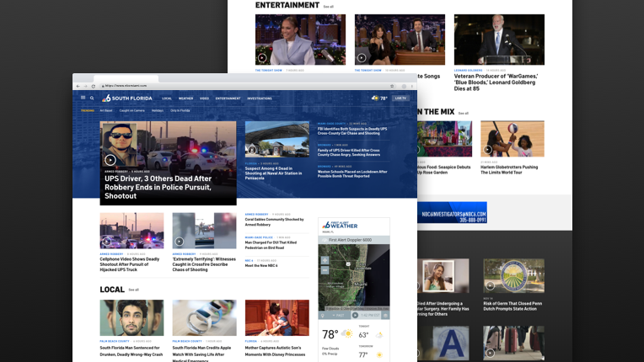The image size is (644, 362).
Task: Play the Naval Air Station shooting video
Action: click(252, 150)
